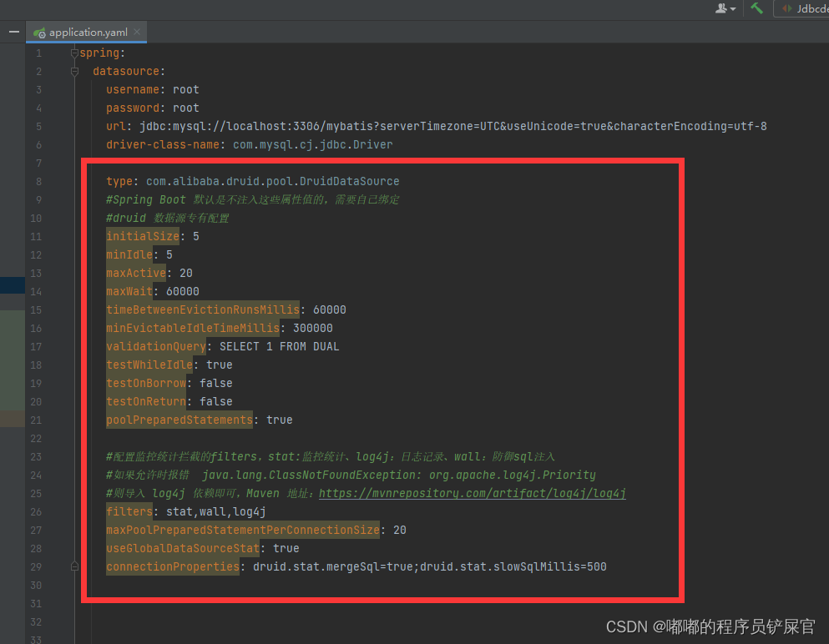Screen dimensions: 829x644
Task: Click the 'testOnReturn' key
Action: (x=146, y=401)
